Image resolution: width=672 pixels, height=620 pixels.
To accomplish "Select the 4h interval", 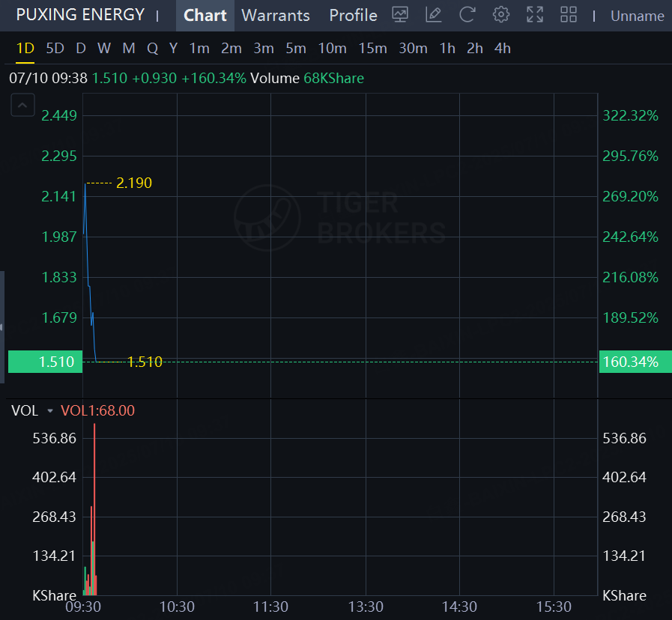I will pyautogui.click(x=502, y=49).
